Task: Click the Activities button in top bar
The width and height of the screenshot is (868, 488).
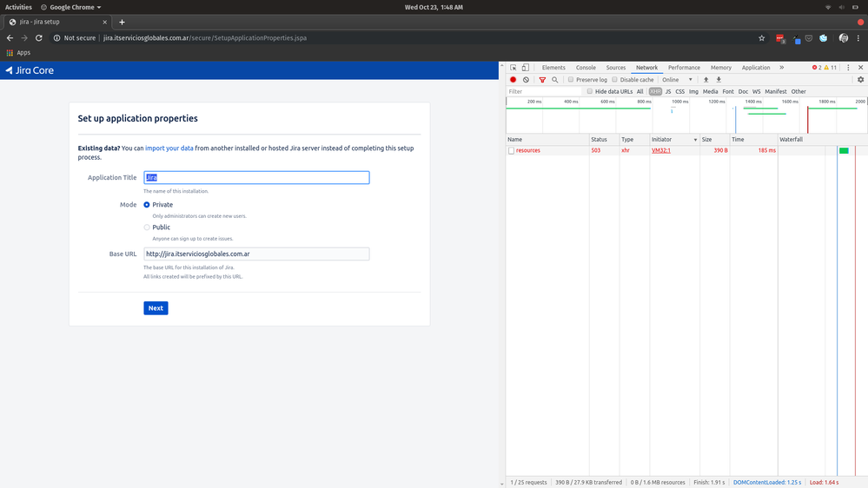Action: (18, 7)
